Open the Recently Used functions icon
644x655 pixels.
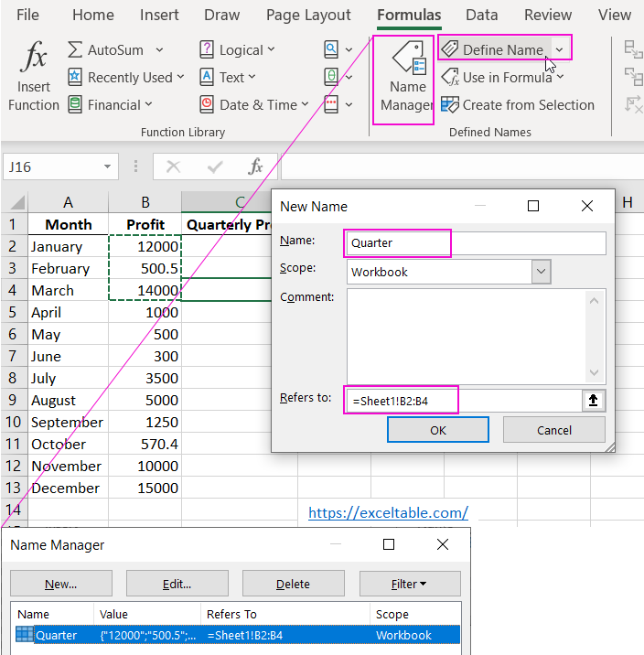pos(75,78)
